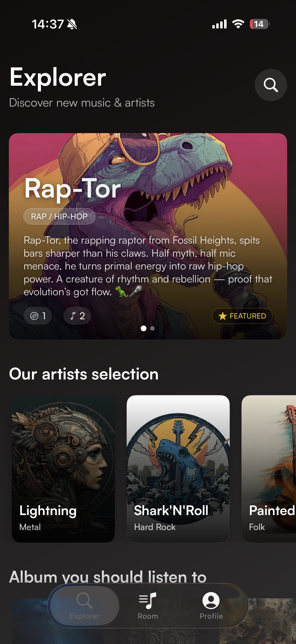Open the Rap-Tor featured artist title

[x=72, y=188]
